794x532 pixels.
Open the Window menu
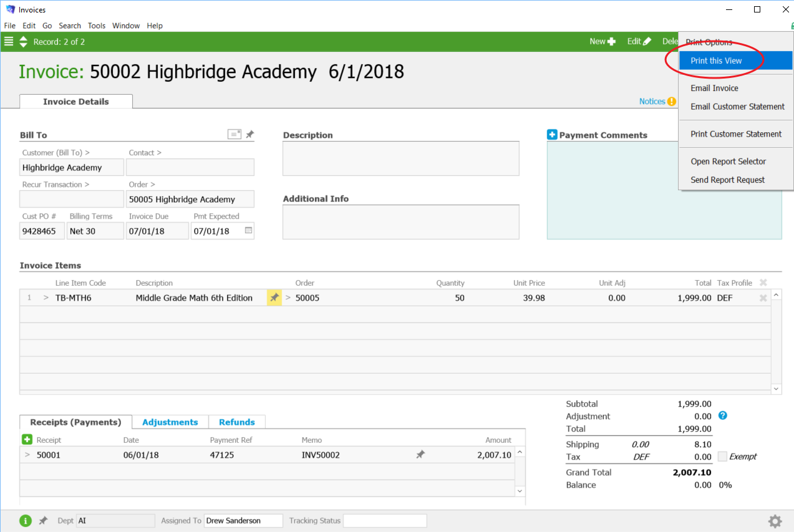pyautogui.click(x=126, y=26)
